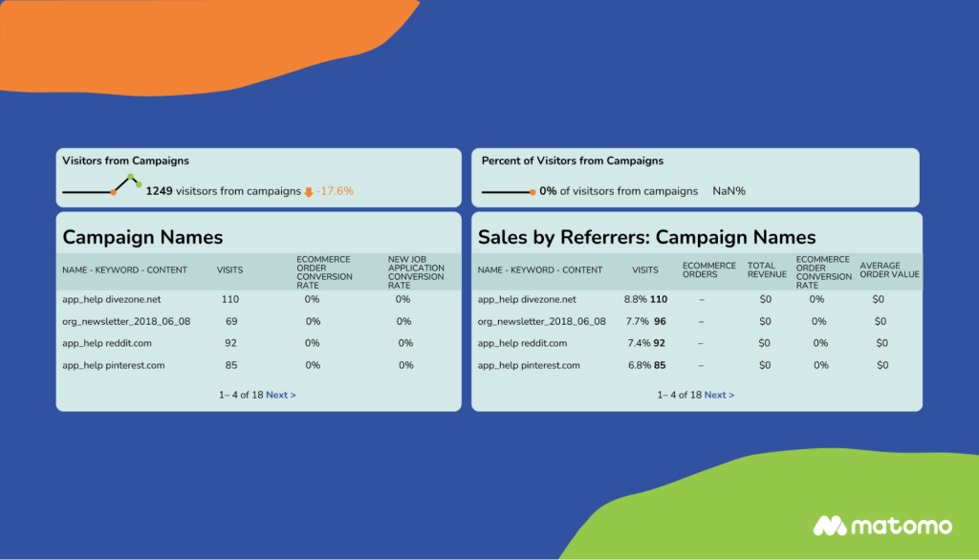
Task: Click the orange endpoint dot on the percent sparkline
Action: [x=533, y=192]
